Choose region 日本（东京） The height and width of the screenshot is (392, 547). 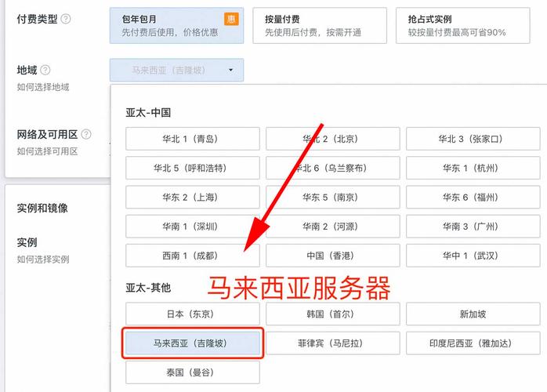tap(193, 314)
